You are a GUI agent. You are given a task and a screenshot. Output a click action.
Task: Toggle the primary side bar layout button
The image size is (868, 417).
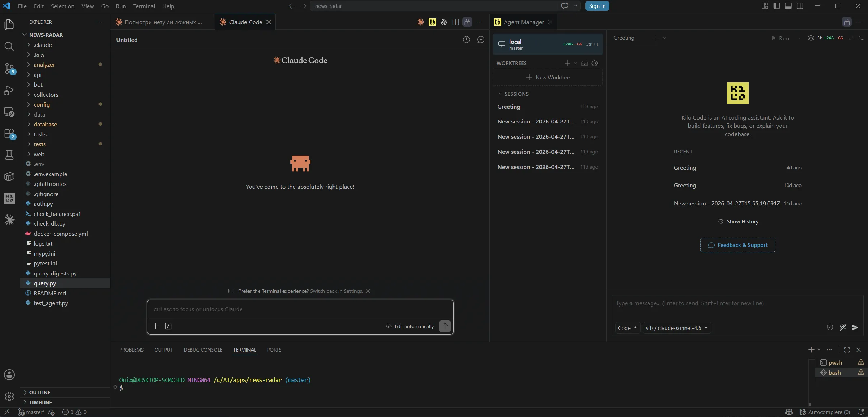776,6
